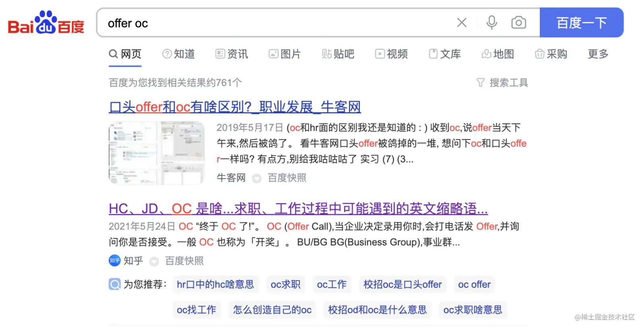Open 搜索工具 filter options
Screen dimensions: 644x330
(x=502, y=83)
